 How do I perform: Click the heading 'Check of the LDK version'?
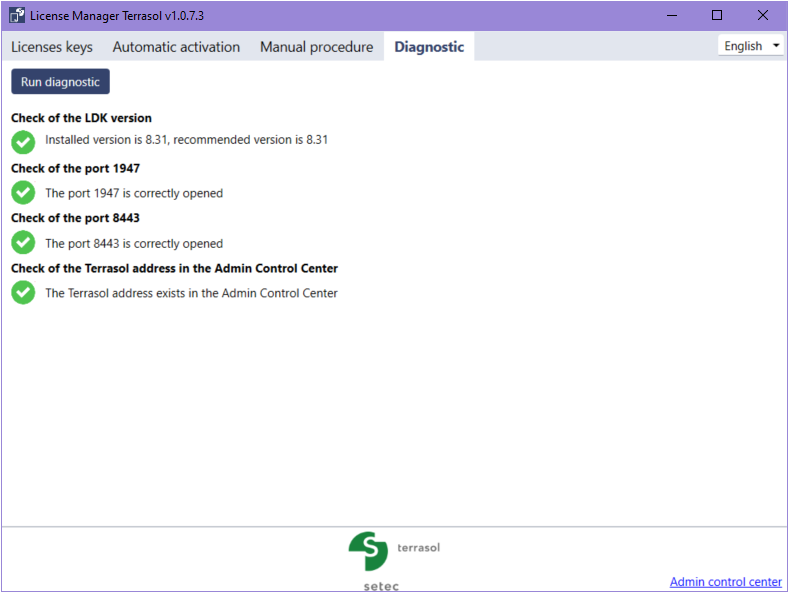click(x=82, y=118)
